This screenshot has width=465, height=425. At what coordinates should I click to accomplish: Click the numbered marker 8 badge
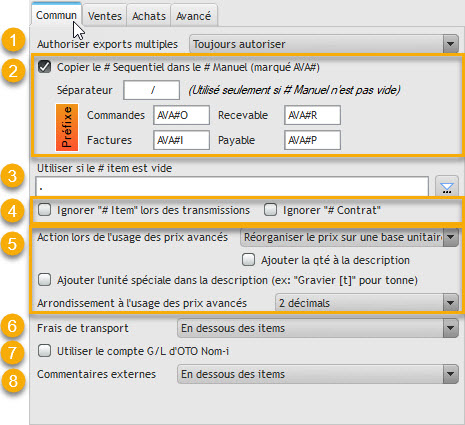coord(13,380)
